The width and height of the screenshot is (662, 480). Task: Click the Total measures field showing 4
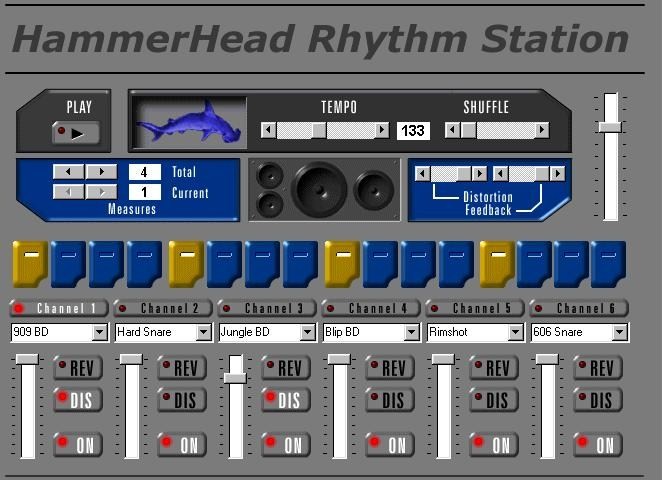(x=144, y=172)
